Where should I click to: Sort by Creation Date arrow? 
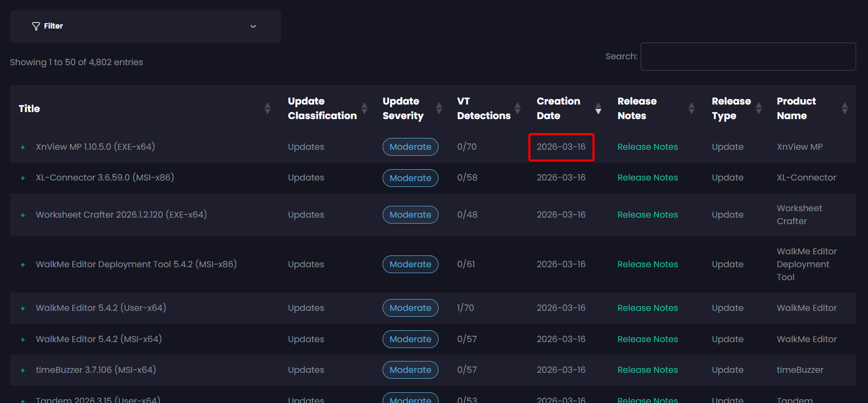tap(598, 108)
